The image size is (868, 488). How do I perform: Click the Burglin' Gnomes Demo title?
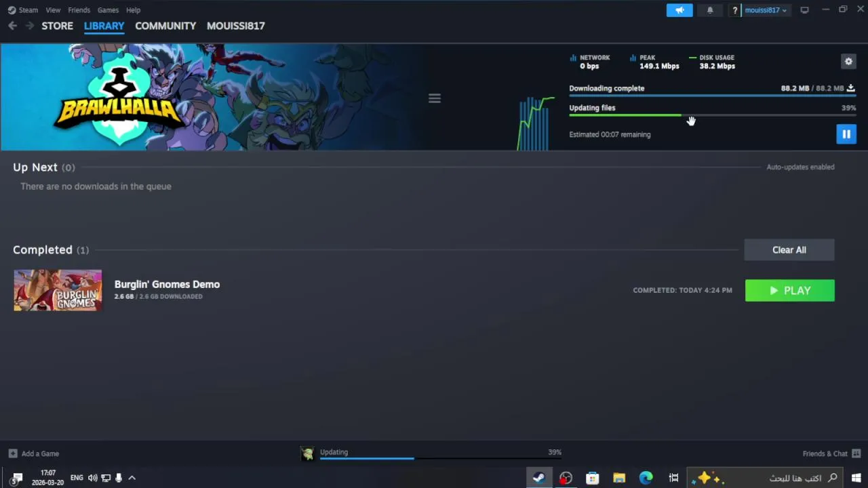(167, 284)
